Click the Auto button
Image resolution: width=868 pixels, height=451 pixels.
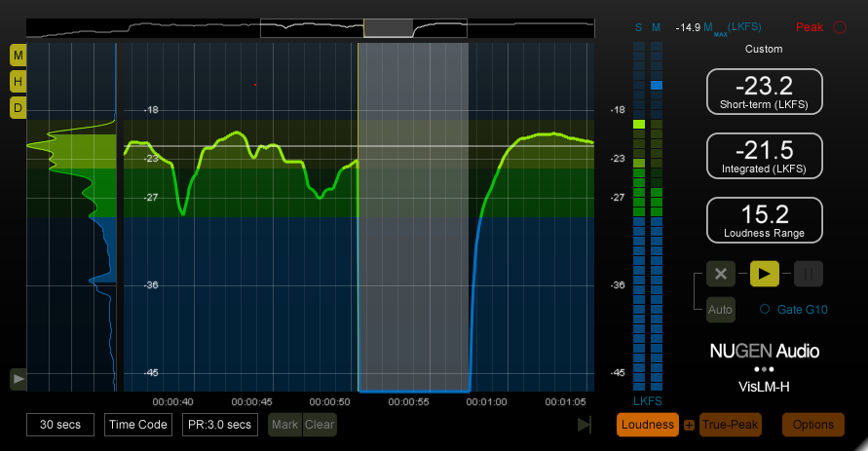click(x=721, y=310)
